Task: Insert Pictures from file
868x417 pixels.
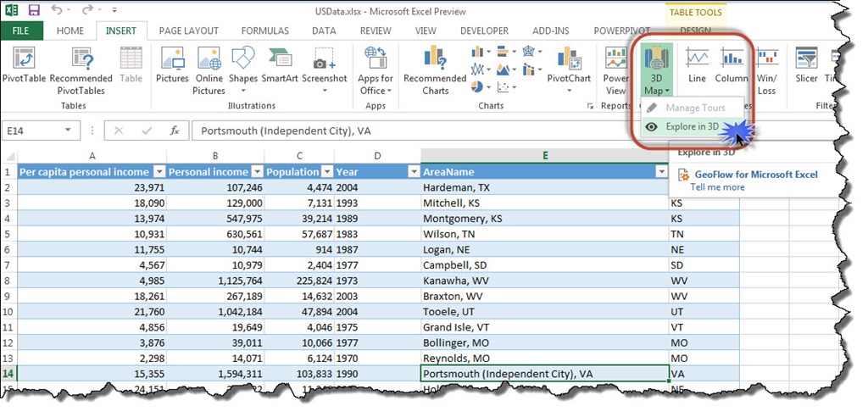Action: pos(172,65)
